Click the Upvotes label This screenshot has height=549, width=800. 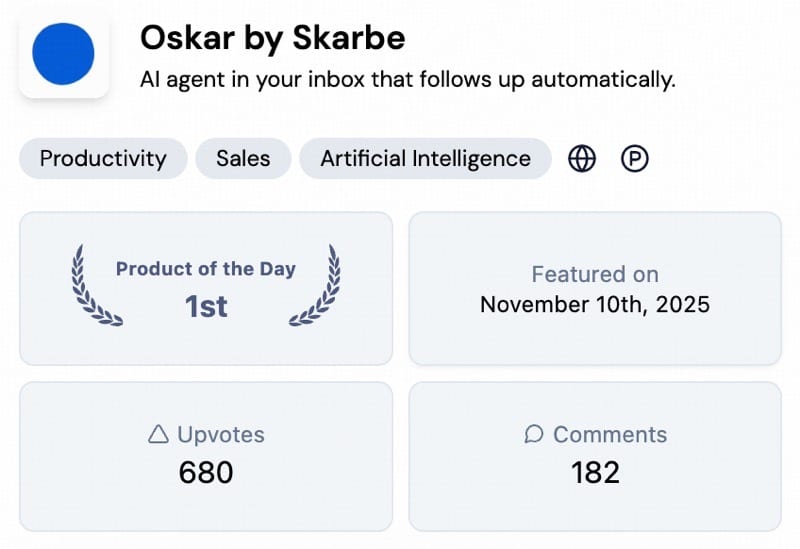[221, 435]
